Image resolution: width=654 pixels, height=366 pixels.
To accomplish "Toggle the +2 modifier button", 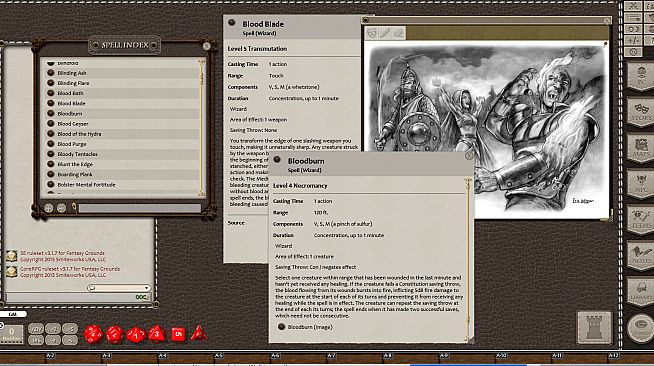I will pos(53,329).
